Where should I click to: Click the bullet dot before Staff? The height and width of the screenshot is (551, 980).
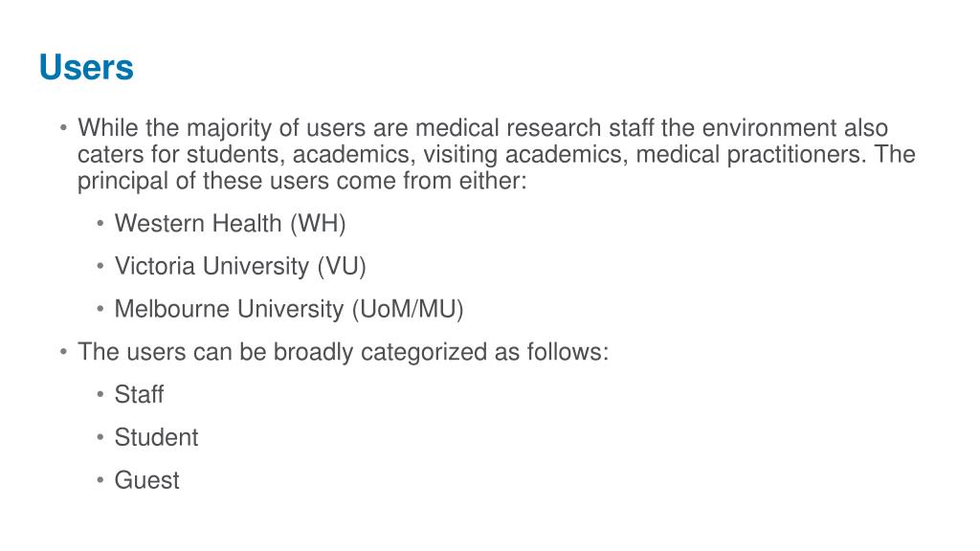click(100, 394)
